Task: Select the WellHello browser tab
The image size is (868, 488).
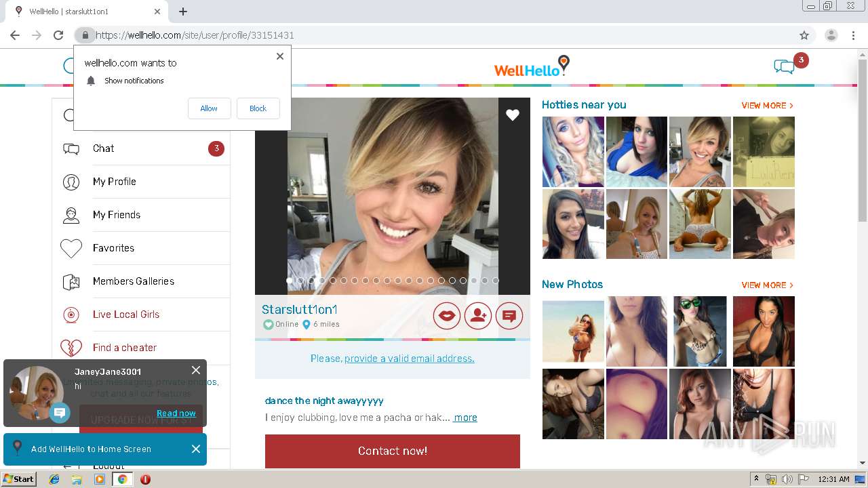Action: click(87, 12)
